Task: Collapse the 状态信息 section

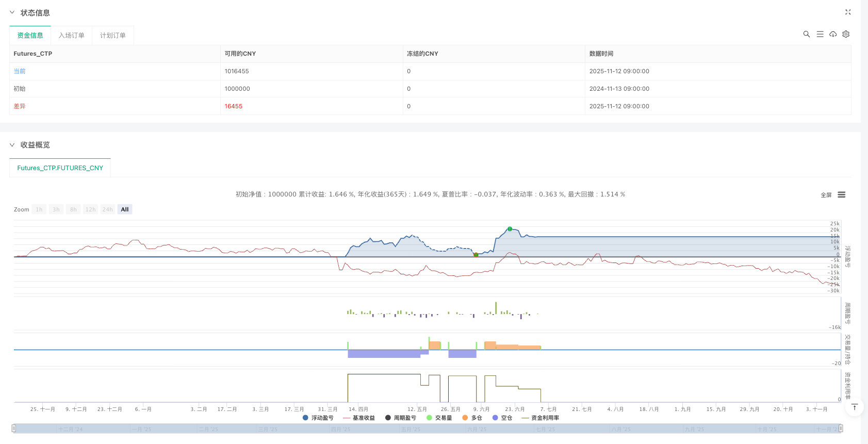Action: [x=12, y=13]
